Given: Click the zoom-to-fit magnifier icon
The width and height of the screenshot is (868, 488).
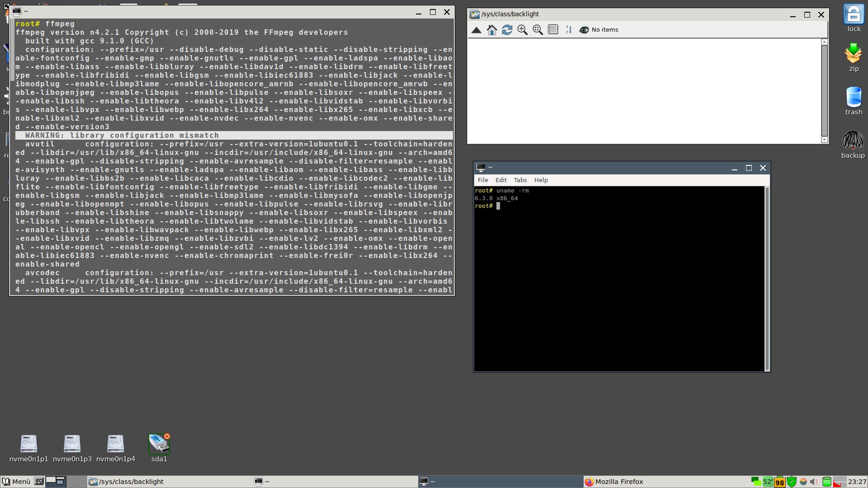Looking at the screenshot, I should click(538, 30).
